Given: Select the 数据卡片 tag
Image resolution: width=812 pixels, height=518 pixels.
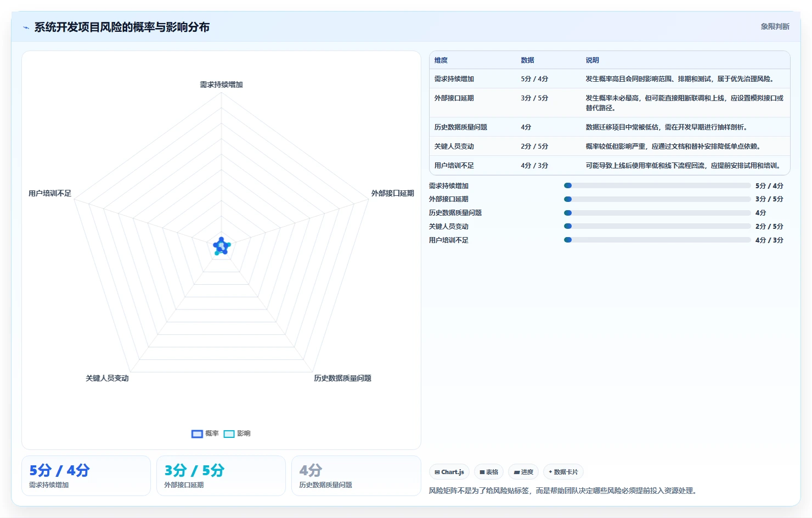Looking at the screenshot, I should click(563, 472).
